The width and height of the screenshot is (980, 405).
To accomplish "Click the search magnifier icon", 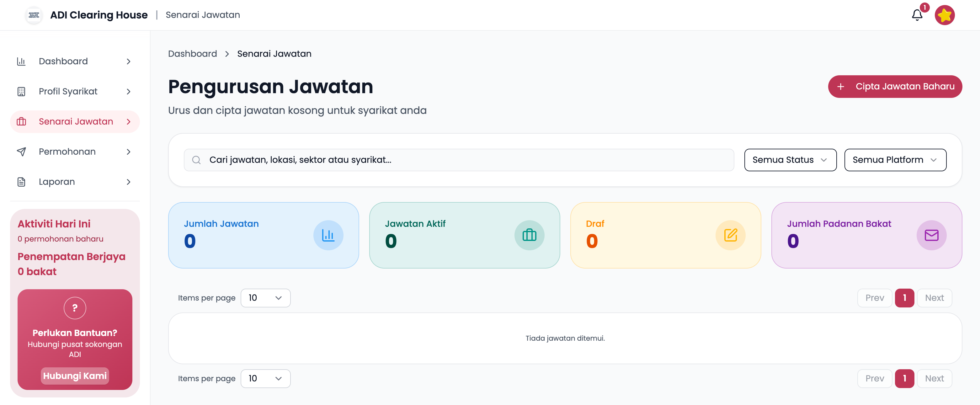I will 196,160.
